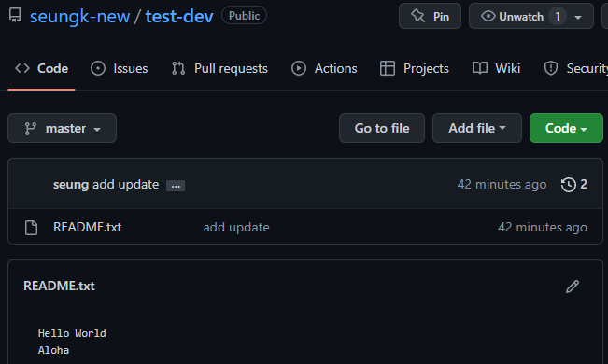Open the Wiki tab
The width and height of the screenshot is (608, 364).
(496, 69)
